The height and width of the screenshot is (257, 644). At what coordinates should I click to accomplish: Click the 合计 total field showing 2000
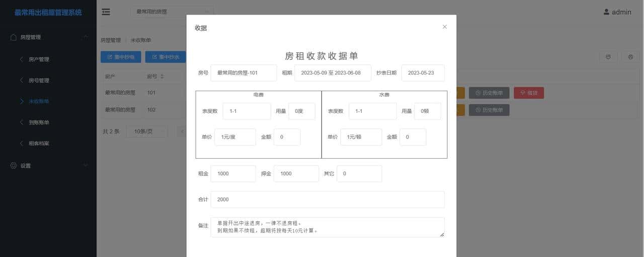click(328, 199)
